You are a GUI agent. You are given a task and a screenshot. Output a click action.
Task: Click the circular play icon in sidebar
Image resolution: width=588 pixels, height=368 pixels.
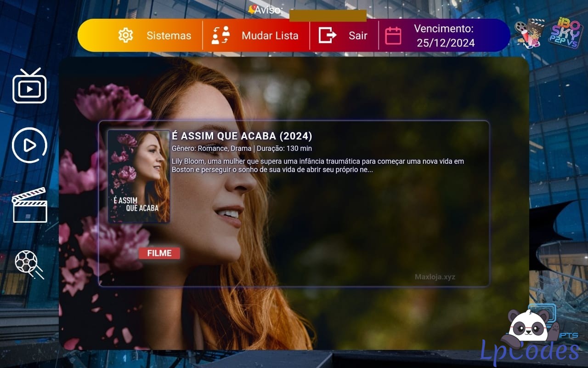tap(29, 145)
